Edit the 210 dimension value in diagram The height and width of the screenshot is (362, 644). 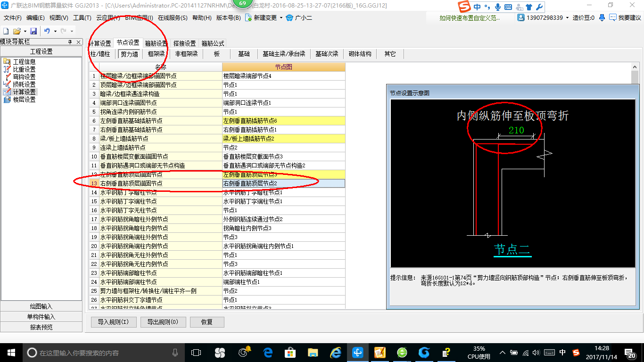pyautogui.click(x=516, y=131)
